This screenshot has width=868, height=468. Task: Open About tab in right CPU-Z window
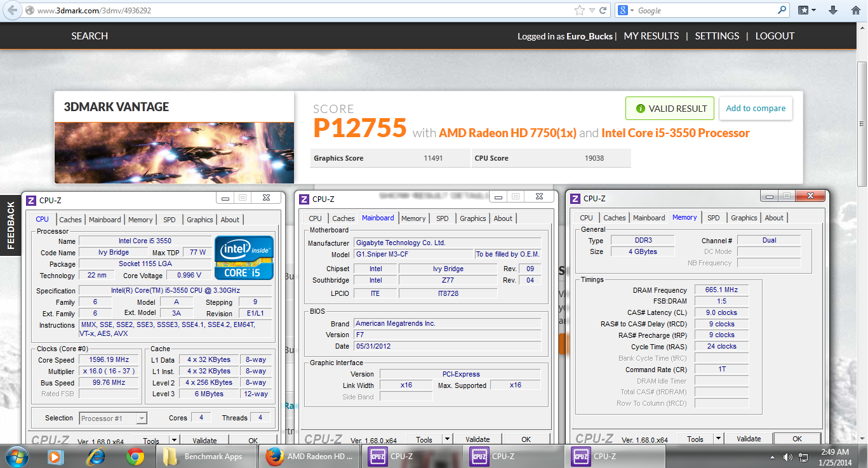(x=774, y=218)
